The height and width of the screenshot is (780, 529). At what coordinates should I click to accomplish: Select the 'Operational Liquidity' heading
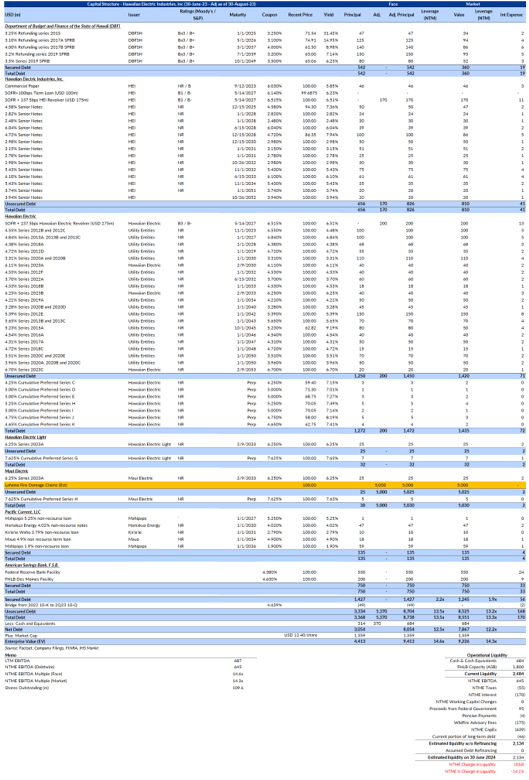tap(486, 655)
